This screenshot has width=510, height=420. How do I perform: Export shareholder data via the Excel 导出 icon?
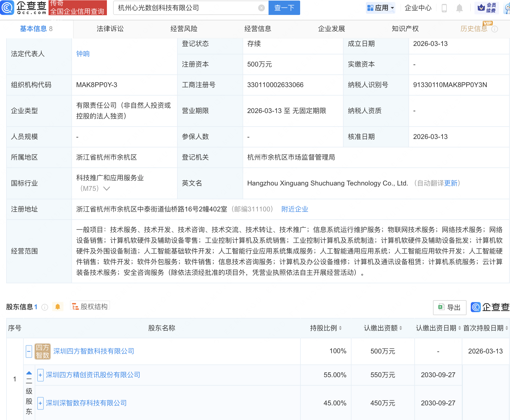click(449, 308)
